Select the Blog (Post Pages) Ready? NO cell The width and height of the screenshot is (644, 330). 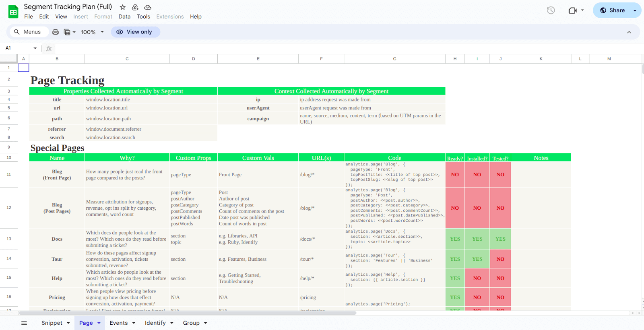[x=455, y=208]
